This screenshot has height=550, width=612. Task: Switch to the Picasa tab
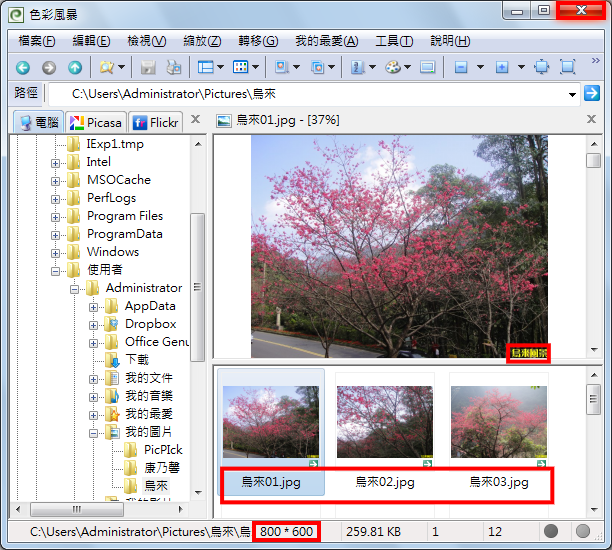coord(96,123)
